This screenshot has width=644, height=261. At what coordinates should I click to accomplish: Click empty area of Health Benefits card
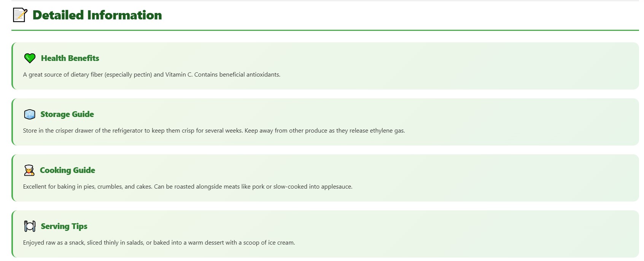tap(456, 61)
